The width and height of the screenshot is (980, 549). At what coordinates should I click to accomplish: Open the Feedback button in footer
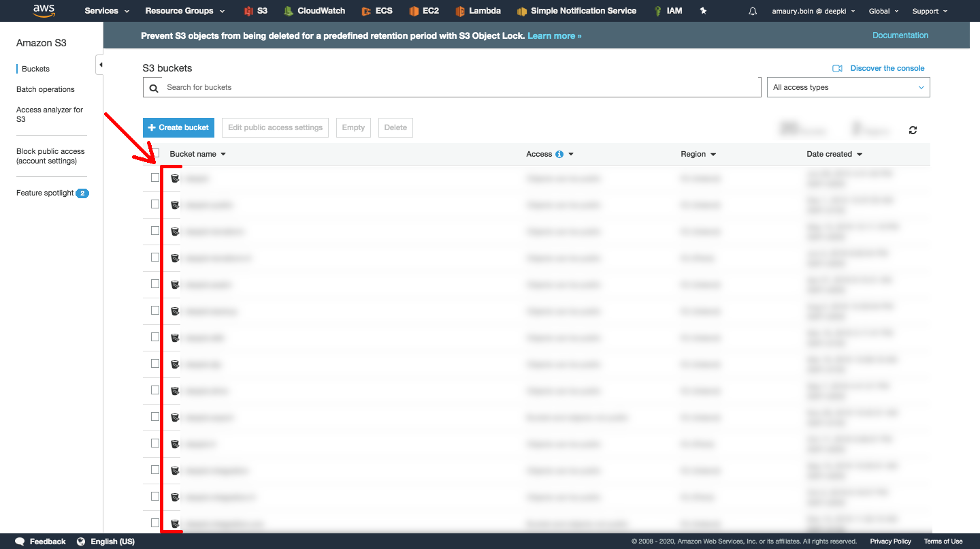click(41, 542)
